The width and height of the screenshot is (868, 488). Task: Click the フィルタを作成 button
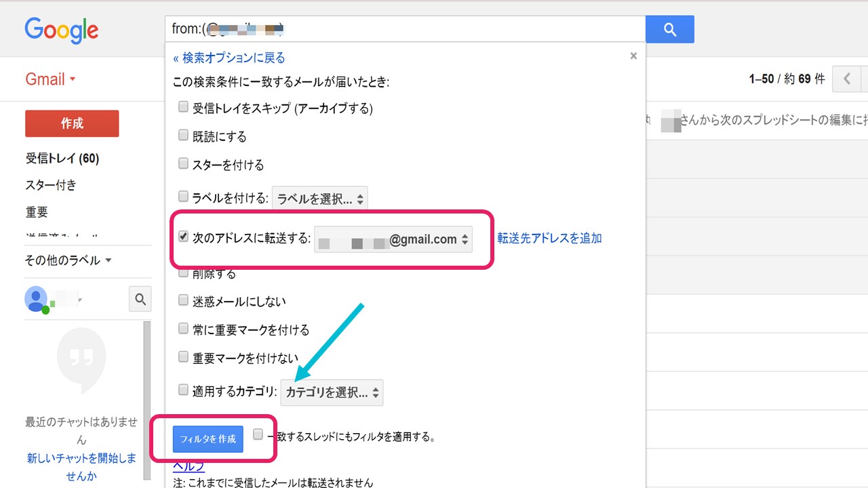pos(208,439)
